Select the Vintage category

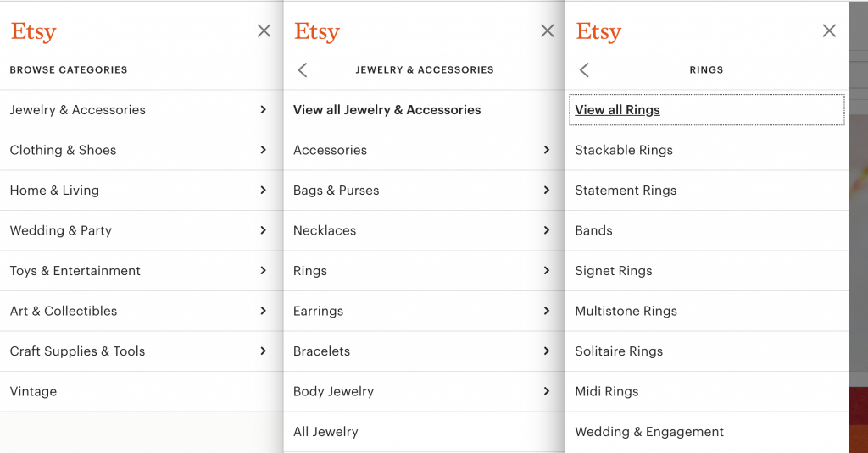pyautogui.click(x=33, y=391)
